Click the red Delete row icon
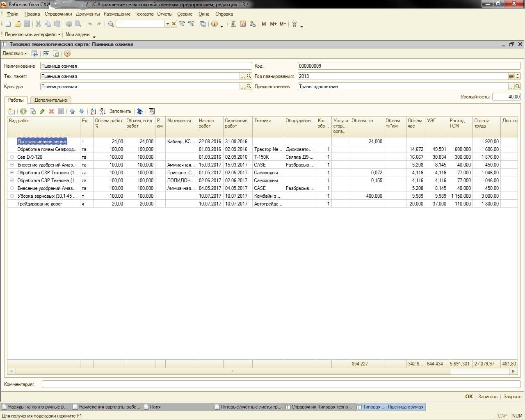Screen dimensions: 525x420 pos(51,111)
